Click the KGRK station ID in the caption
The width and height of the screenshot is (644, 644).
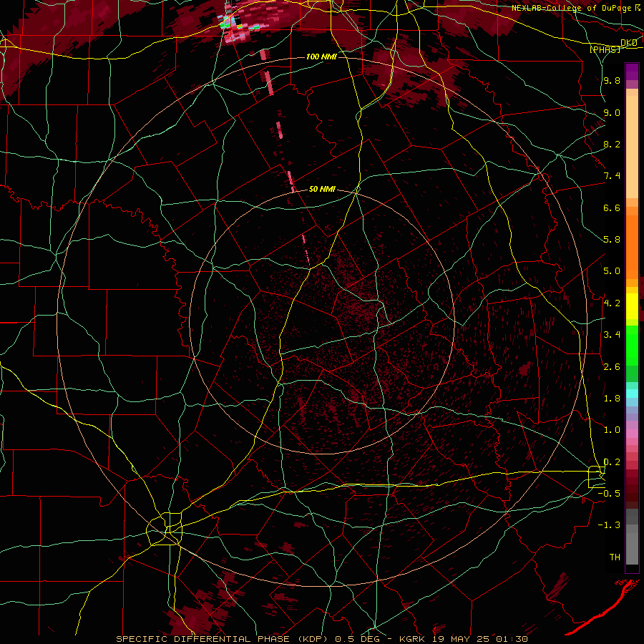coord(414,639)
